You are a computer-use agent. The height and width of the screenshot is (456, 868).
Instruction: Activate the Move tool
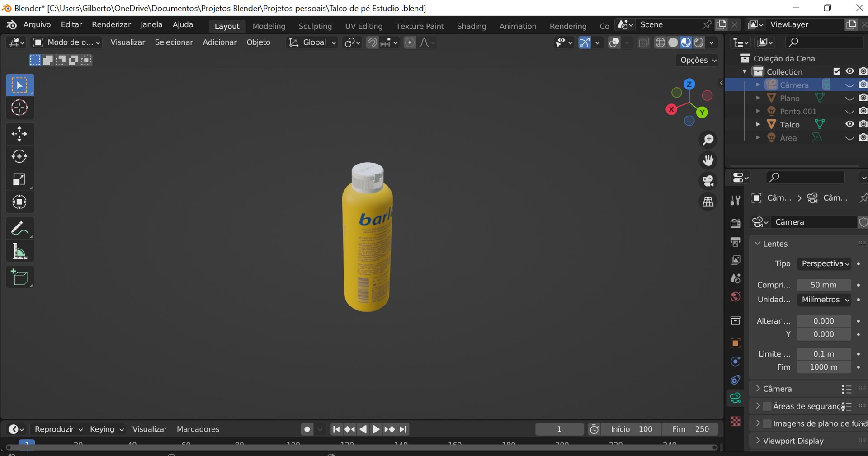pos(19,134)
